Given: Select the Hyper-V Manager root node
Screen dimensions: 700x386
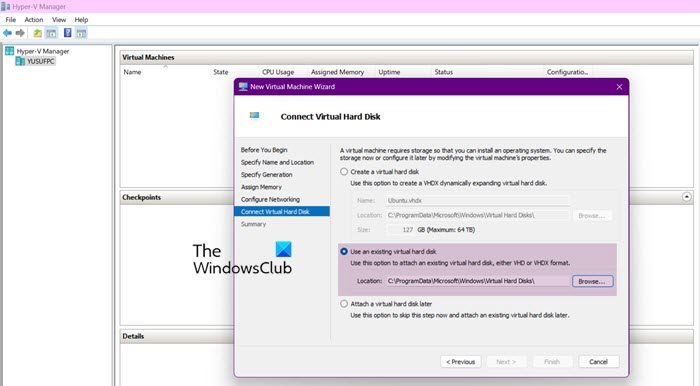Looking at the screenshot, I should click(43, 51).
